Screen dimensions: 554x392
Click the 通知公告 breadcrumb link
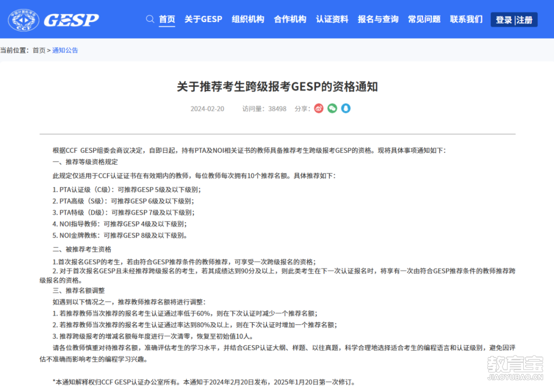click(x=65, y=50)
